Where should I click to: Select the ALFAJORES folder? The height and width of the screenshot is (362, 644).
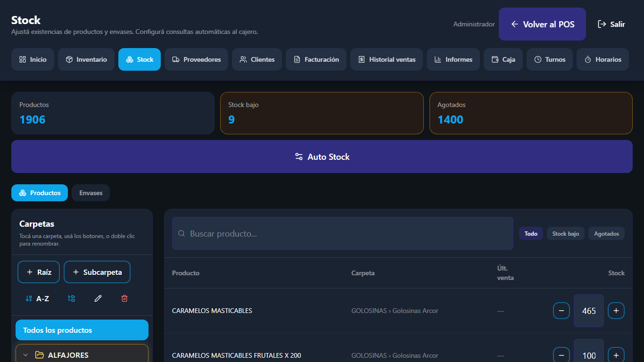82,354
